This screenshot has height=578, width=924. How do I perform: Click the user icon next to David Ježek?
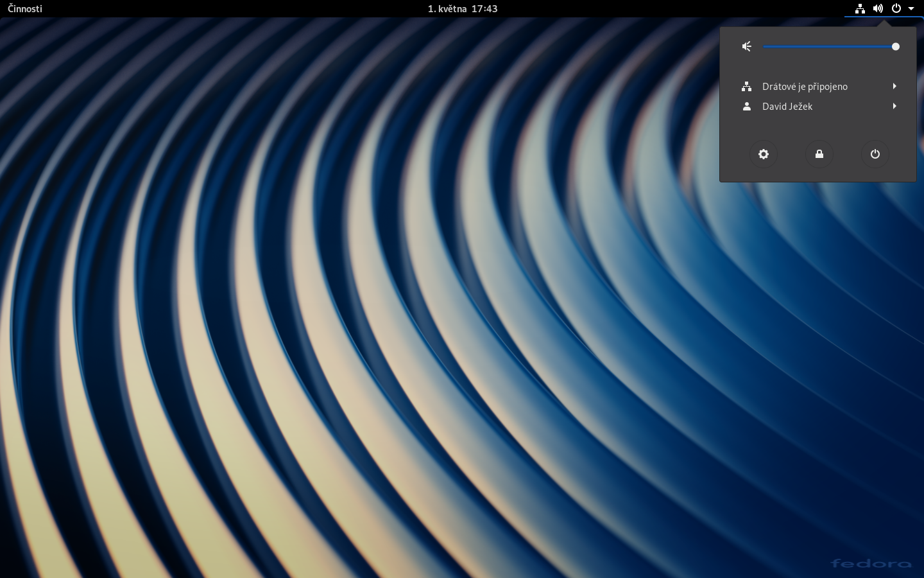click(x=747, y=106)
